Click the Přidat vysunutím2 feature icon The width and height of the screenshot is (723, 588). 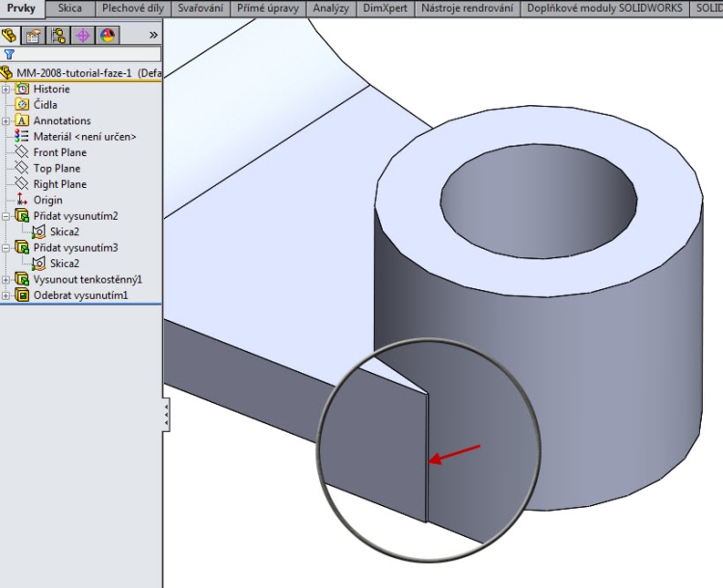coord(21,215)
